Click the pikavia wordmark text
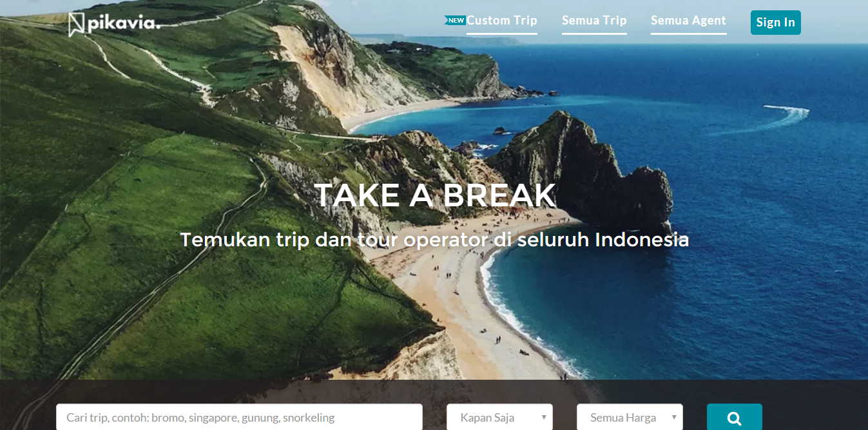This screenshot has height=430, width=868. click(x=123, y=24)
